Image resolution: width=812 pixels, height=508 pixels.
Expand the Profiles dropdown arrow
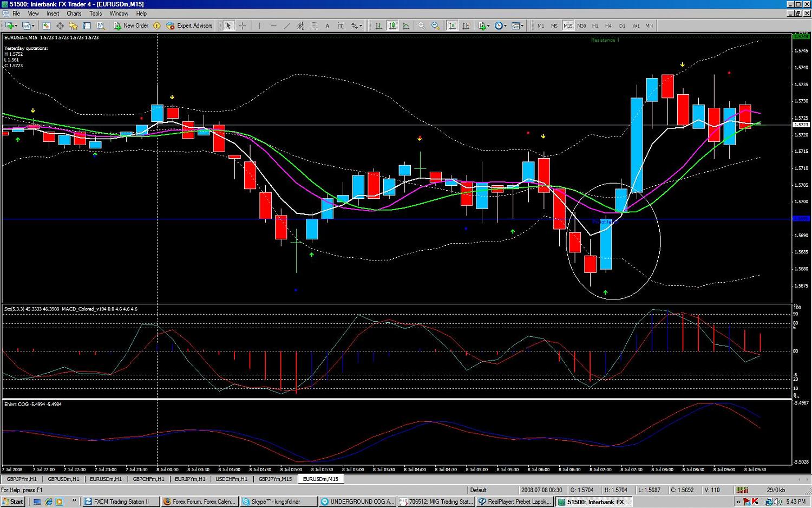click(x=33, y=25)
